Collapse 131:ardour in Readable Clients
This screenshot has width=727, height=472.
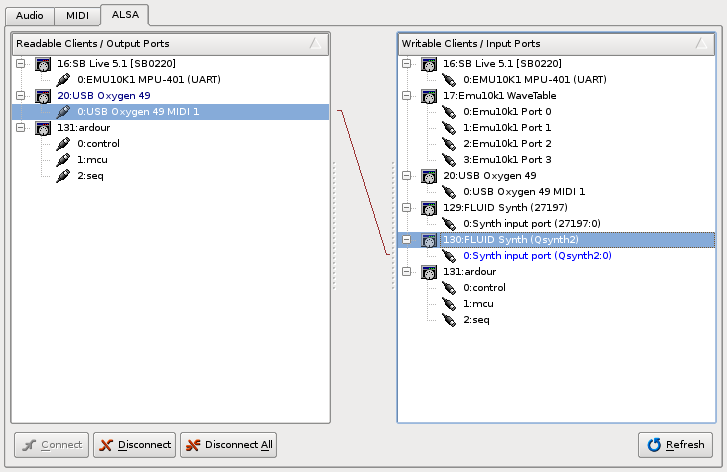(x=20, y=127)
